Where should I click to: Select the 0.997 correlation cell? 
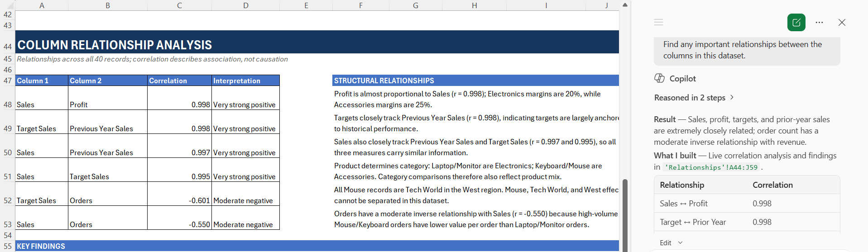[x=179, y=146]
